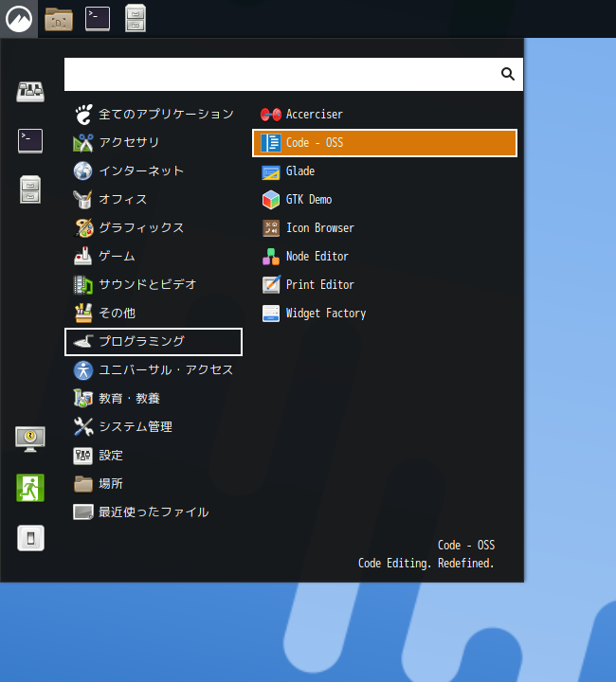The width and height of the screenshot is (616, 682).
Task: Open the 教育・教養 category
Action: pyautogui.click(x=154, y=399)
